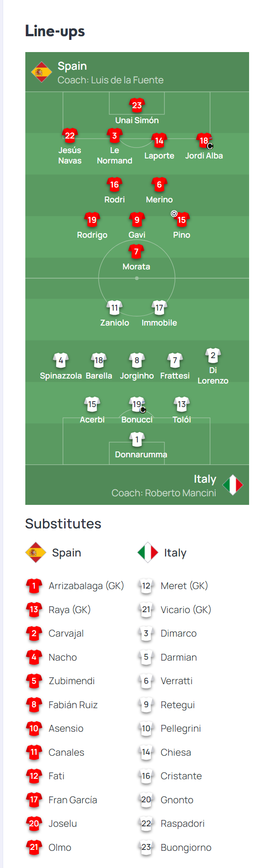Click Morata's number 7 shirt icon
The image size is (264, 868).
(136, 251)
